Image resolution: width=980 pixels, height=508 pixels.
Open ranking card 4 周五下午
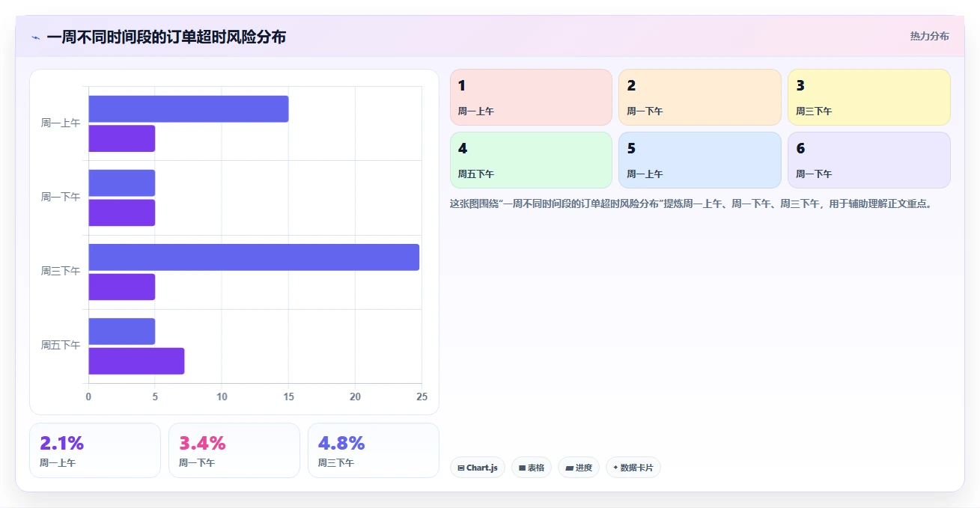pos(531,160)
